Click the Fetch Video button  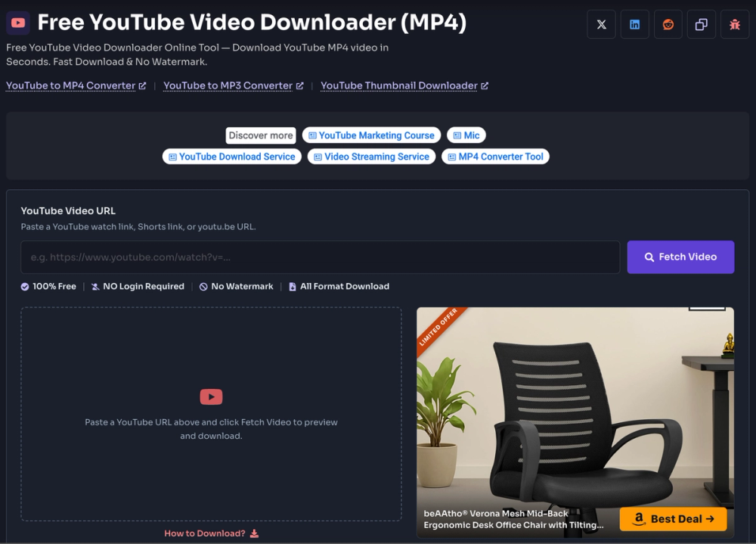click(x=680, y=257)
